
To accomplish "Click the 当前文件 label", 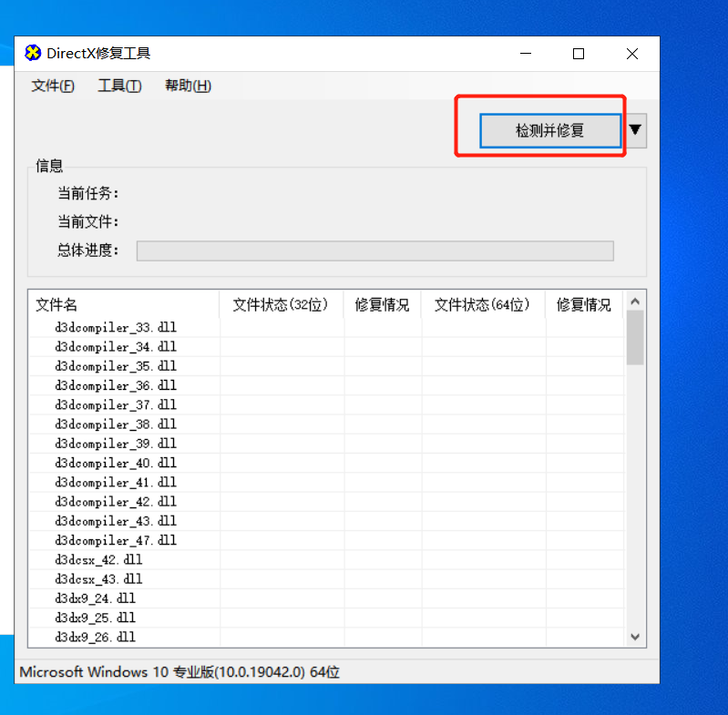I will coord(87,221).
